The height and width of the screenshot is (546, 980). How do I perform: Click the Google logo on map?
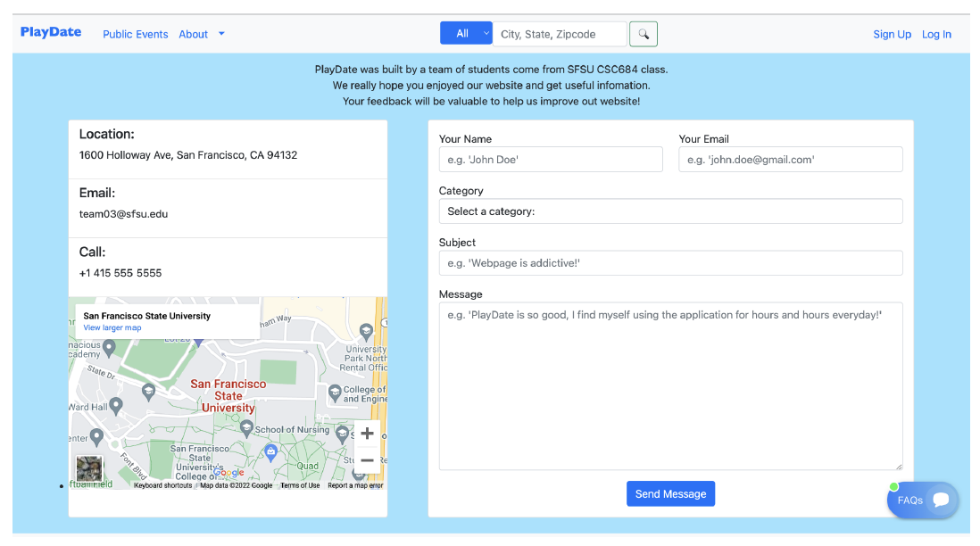[228, 473]
